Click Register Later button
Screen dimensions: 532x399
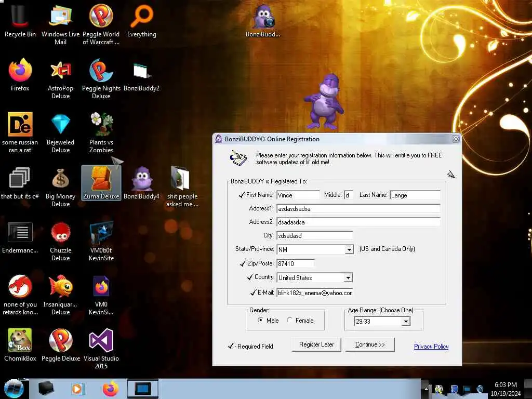[x=316, y=344]
